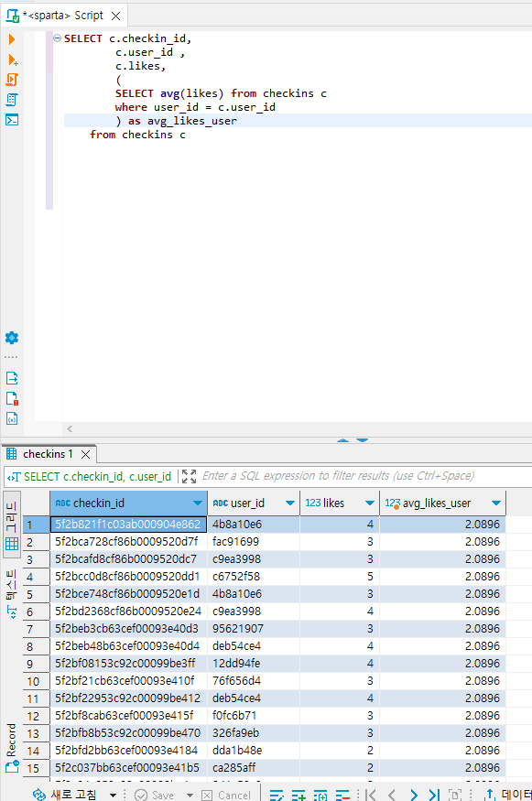The width and height of the screenshot is (532, 801).
Task: Collapse the SELECT statement fold marker
Action: point(58,38)
